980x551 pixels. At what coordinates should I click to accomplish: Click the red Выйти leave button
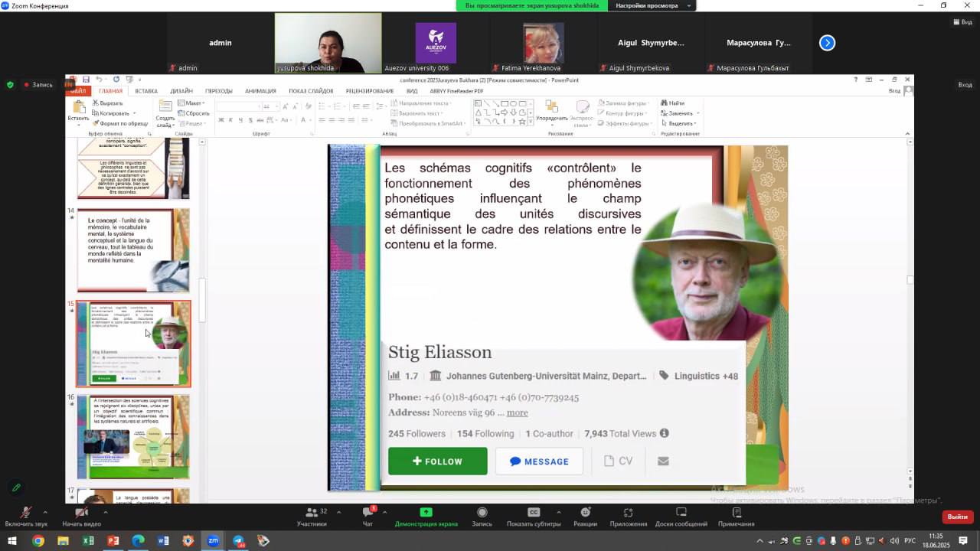coord(958,517)
